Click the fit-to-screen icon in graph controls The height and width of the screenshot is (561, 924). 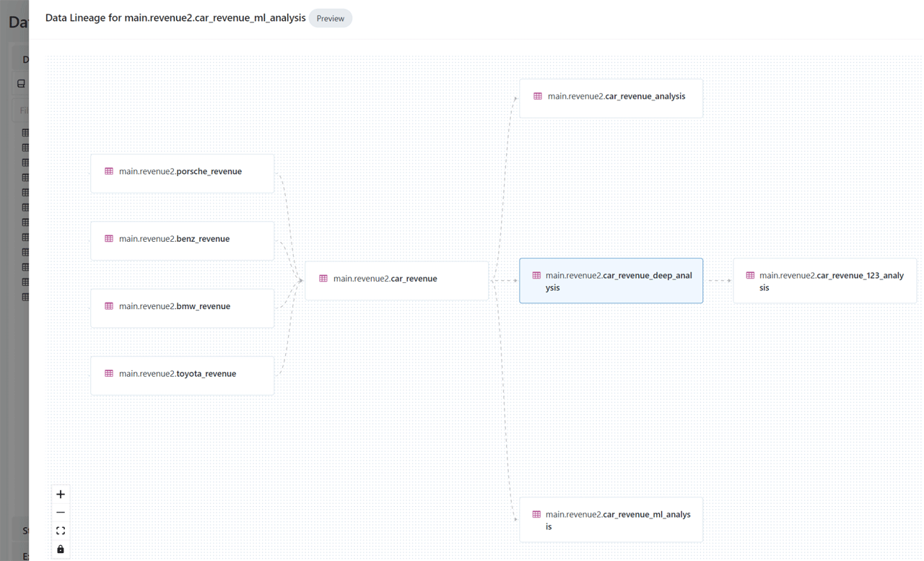60,530
